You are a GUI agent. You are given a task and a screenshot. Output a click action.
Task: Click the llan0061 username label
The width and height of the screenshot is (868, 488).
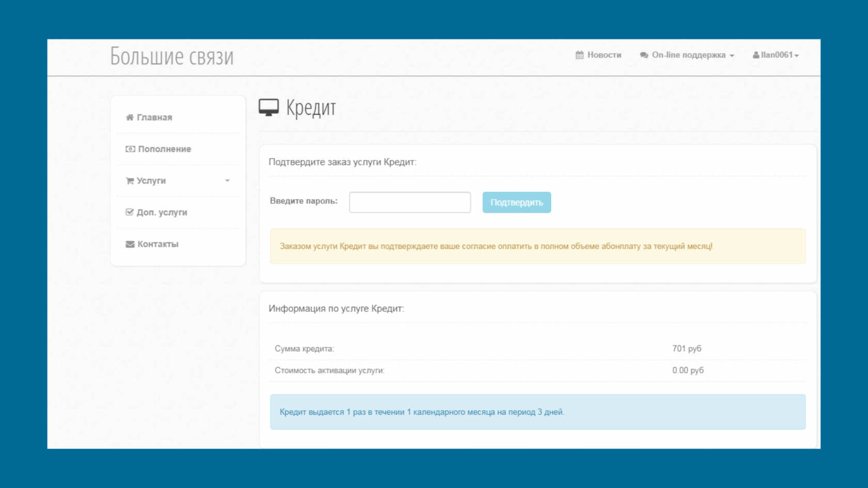pos(777,55)
